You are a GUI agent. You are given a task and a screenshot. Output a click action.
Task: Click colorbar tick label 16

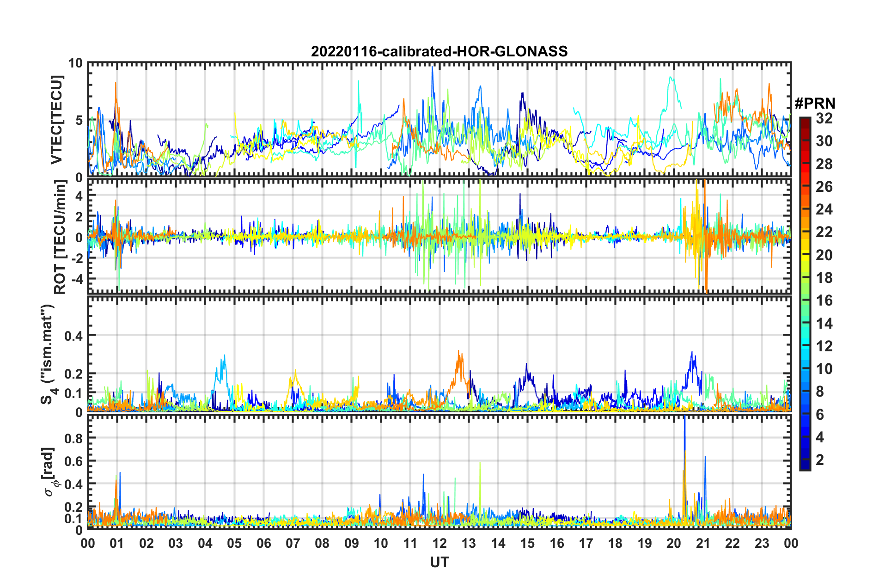tap(824, 300)
